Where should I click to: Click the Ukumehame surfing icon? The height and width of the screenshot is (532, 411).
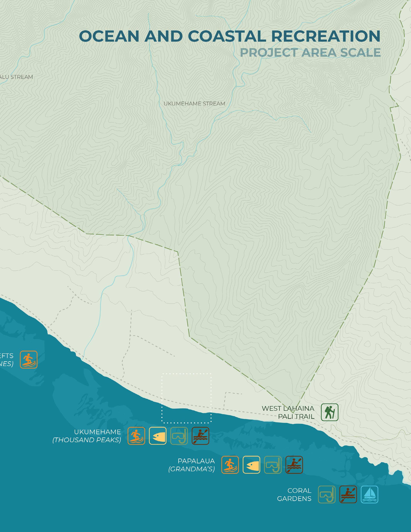[136, 436]
